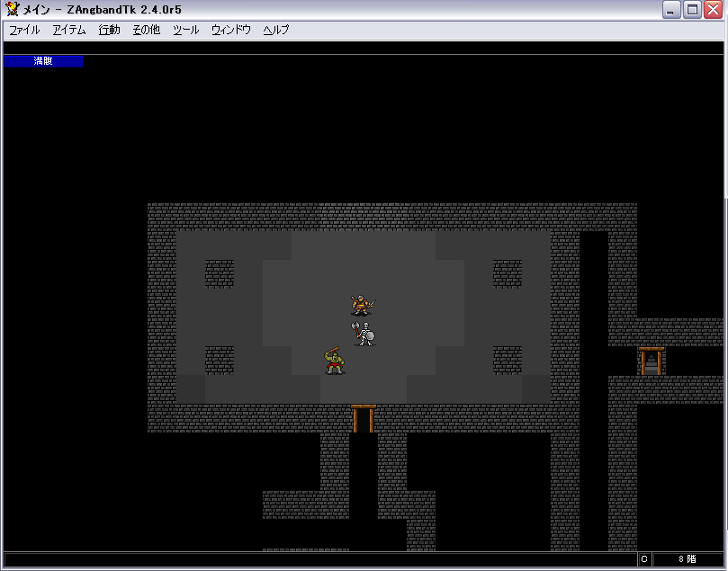This screenshot has height=571, width=728.
Task: Minimize the ZAngbandTk window
Action: click(x=671, y=10)
